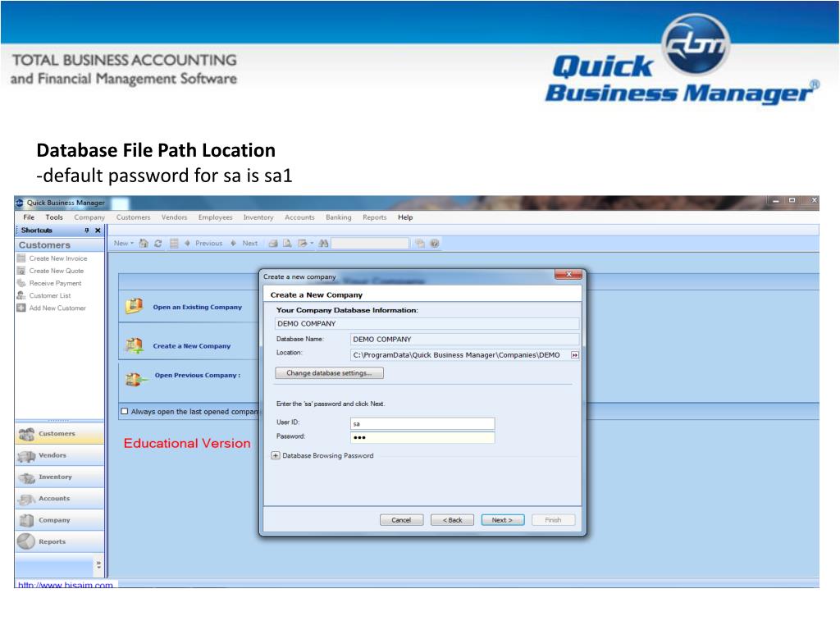840x630 pixels.
Task: Click the Next button in dialog
Action: (x=503, y=520)
